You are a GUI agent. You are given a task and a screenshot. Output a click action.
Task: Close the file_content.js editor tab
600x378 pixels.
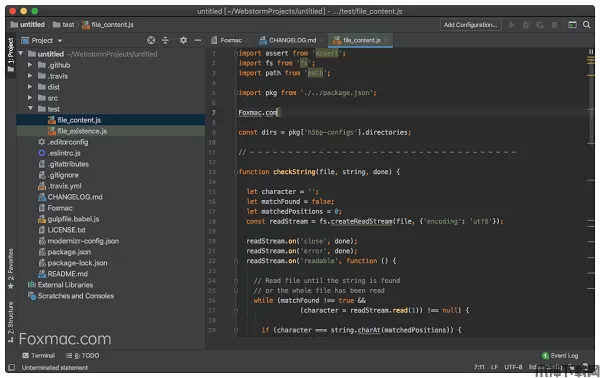tap(386, 40)
